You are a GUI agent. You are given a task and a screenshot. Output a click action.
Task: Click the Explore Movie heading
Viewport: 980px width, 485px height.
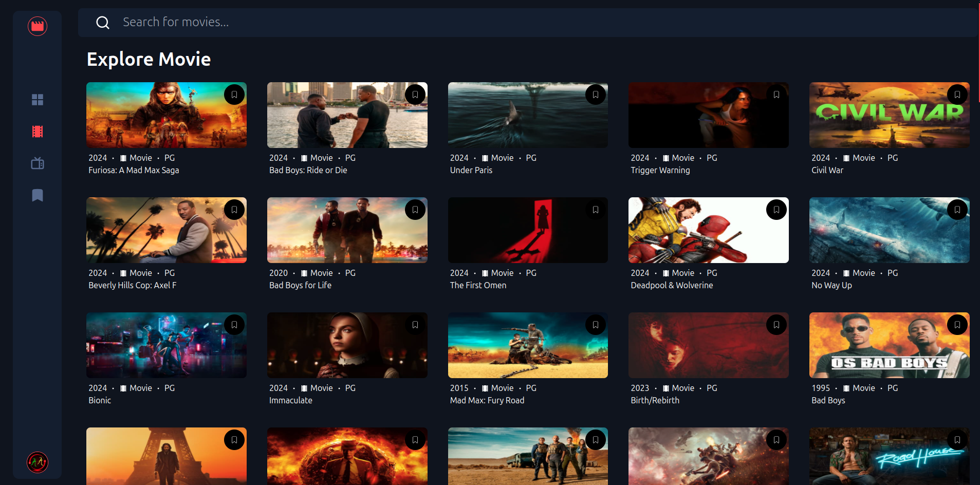(149, 59)
